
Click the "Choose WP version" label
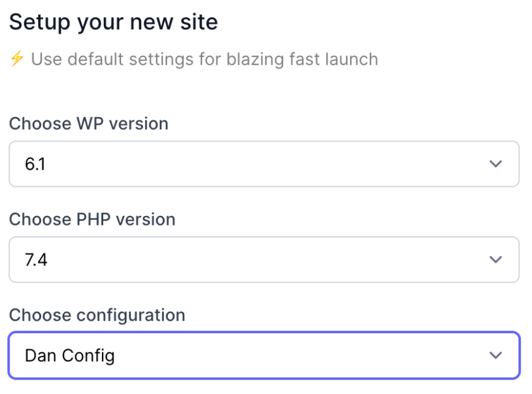tap(89, 124)
